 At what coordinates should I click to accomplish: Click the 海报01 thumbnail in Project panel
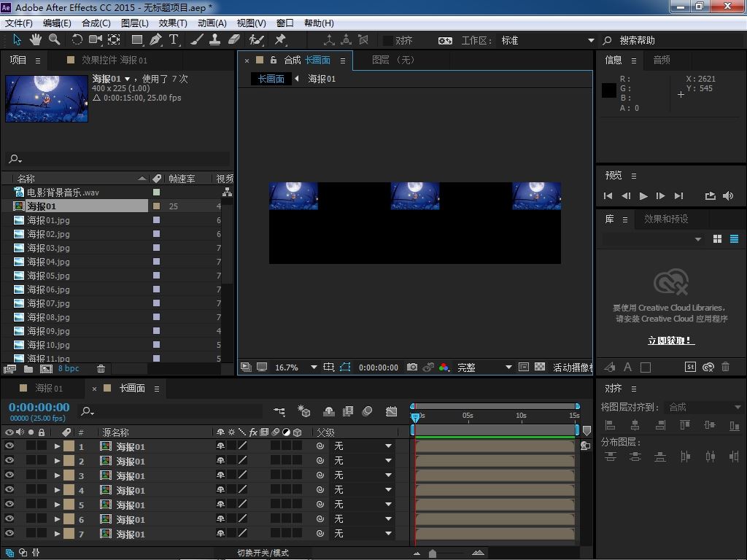coord(47,98)
